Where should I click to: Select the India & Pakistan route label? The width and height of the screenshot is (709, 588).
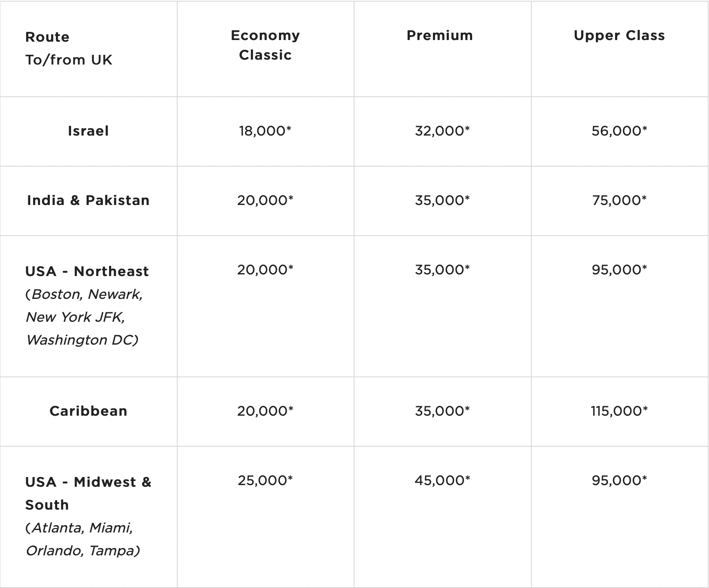click(88, 200)
